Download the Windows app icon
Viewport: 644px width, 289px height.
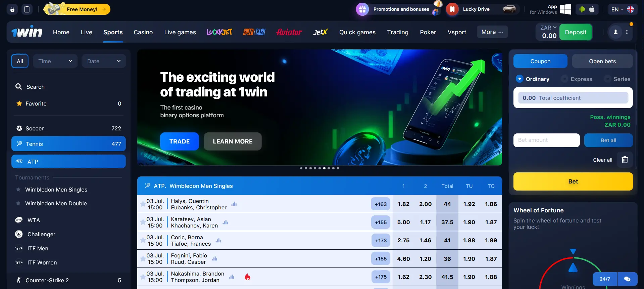(565, 9)
